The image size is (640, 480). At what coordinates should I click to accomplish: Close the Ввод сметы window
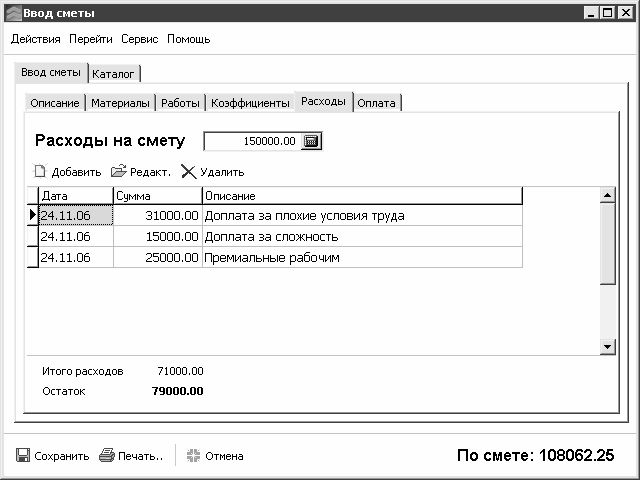coord(625,13)
